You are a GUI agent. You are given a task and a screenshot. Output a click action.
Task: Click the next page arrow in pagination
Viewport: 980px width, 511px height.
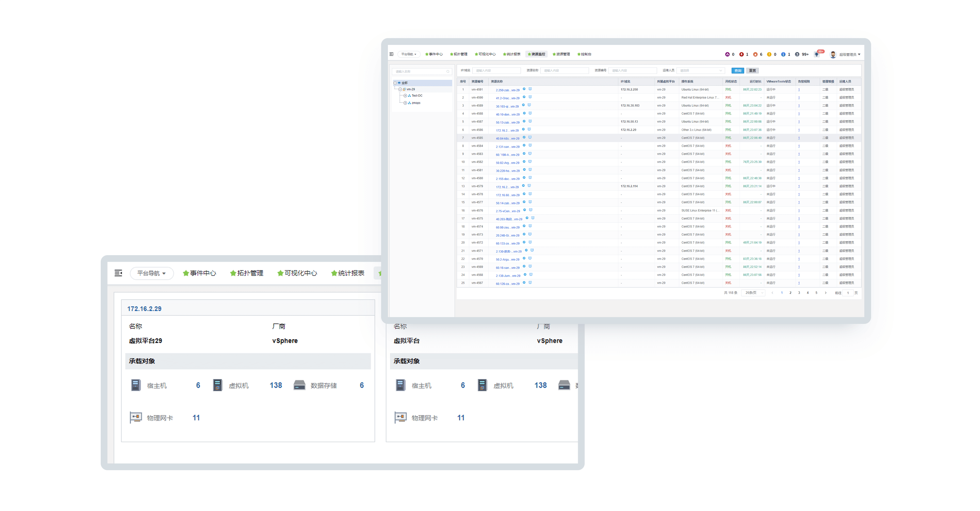point(825,293)
